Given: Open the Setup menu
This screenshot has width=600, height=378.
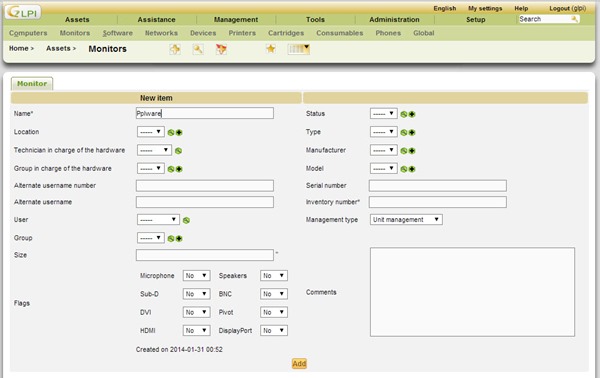Looking at the screenshot, I should click(x=476, y=20).
